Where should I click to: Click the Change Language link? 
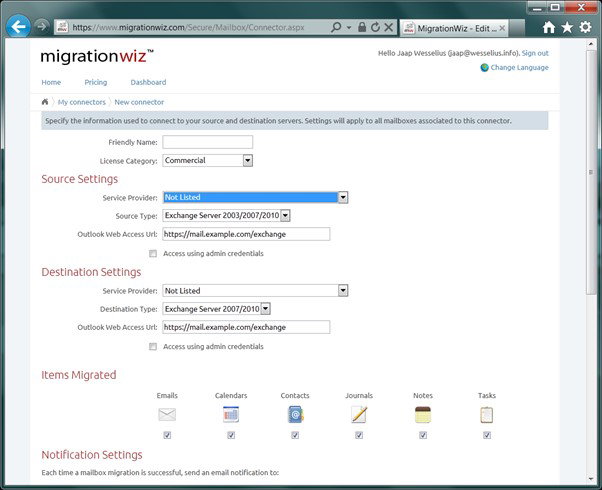[519, 68]
